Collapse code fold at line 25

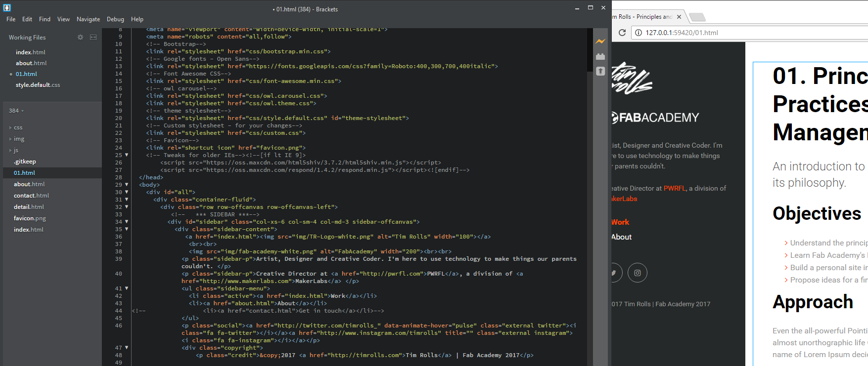click(x=127, y=155)
